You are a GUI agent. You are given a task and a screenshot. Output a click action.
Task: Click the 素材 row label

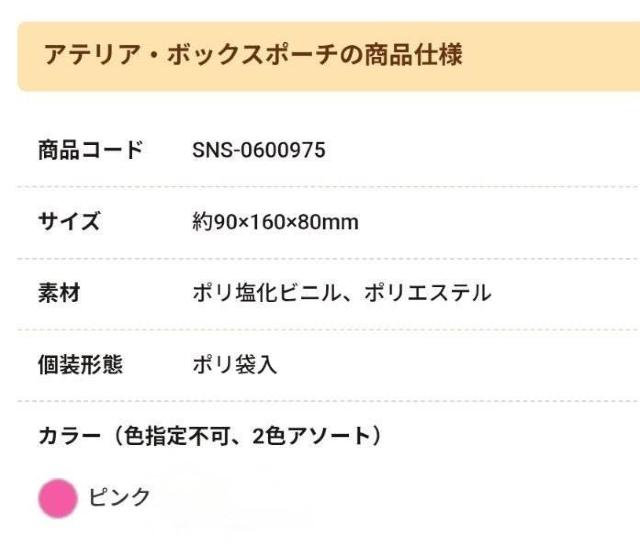tap(58, 293)
